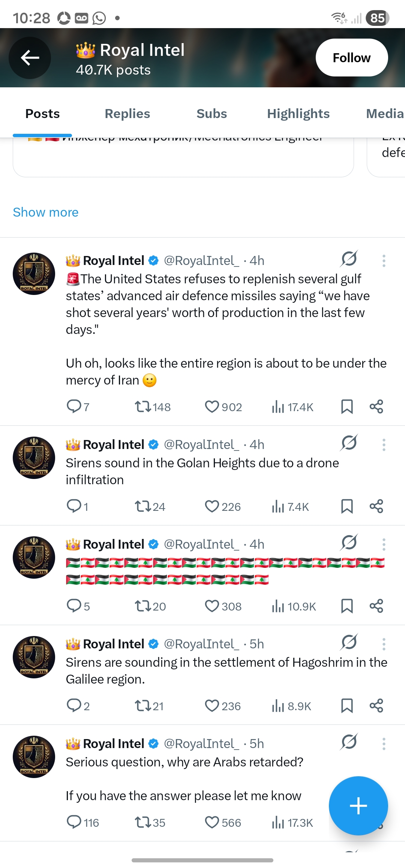This screenshot has width=405, height=868.
Task: Tap the back arrow in profile header
Action: tap(30, 58)
